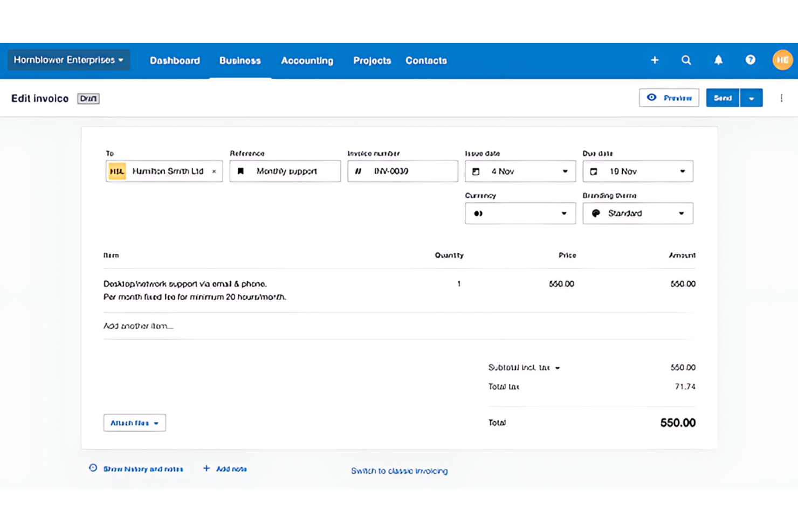
Task: Click the item row Amount 550.00
Action: click(683, 284)
